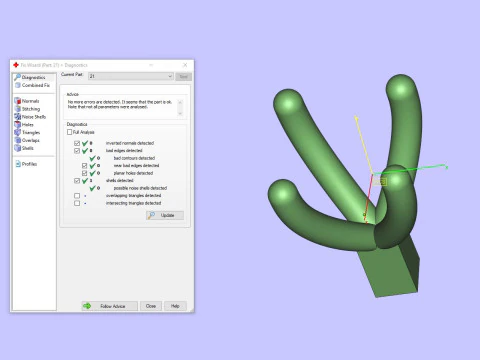Enable the Full Analysis checkbox
The width and height of the screenshot is (480, 360).
[x=69, y=132]
